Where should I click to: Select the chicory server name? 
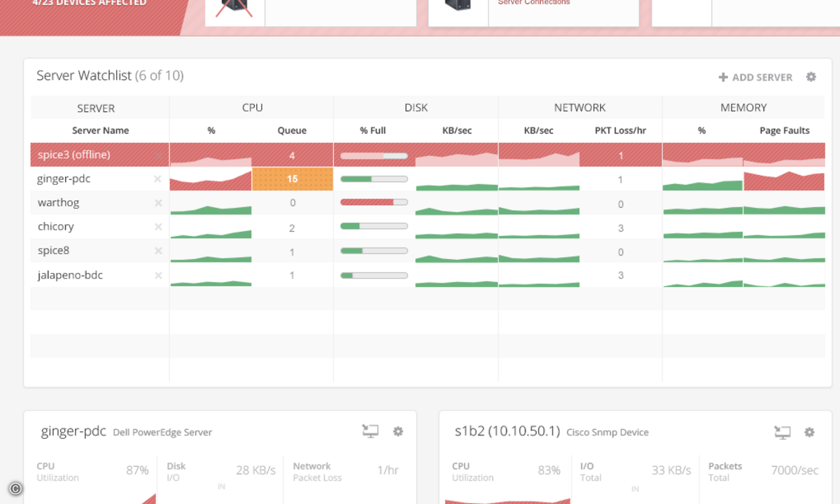click(x=56, y=227)
